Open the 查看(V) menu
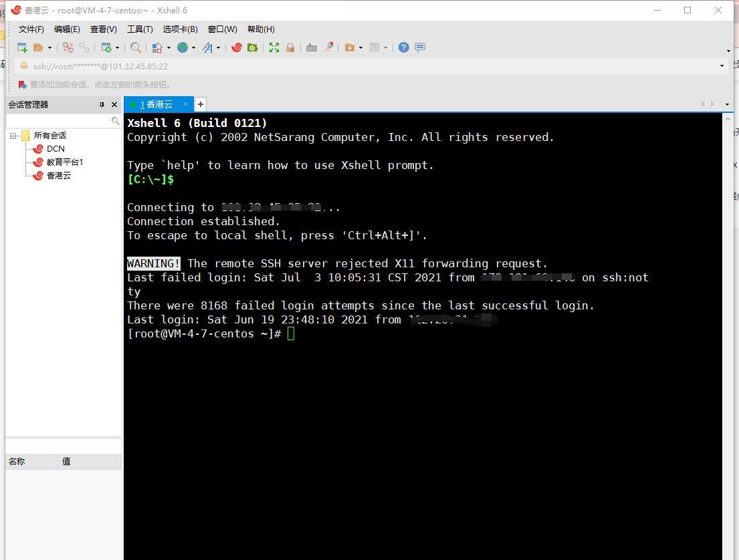Viewport: 739px width, 560px height. (x=103, y=29)
